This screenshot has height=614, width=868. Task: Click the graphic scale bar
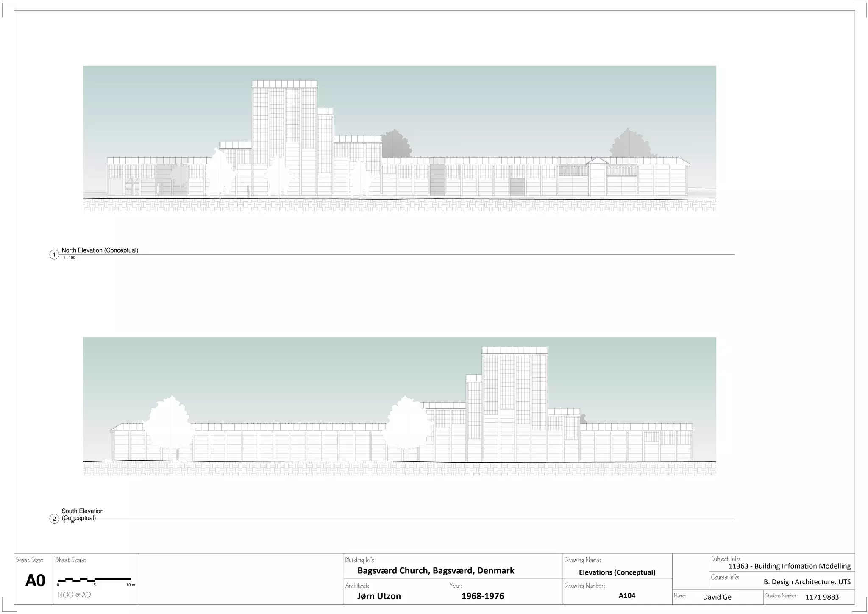pos(95,579)
